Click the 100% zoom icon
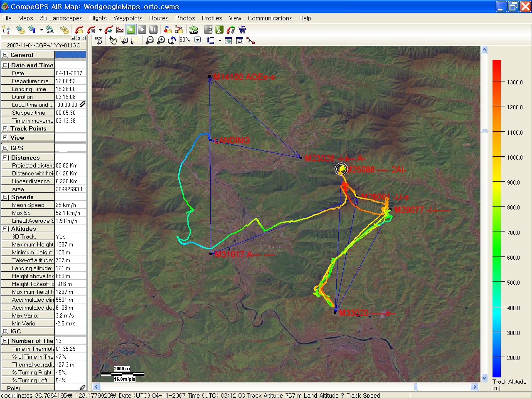Screen dimensions: 532x399 point(99,40)
